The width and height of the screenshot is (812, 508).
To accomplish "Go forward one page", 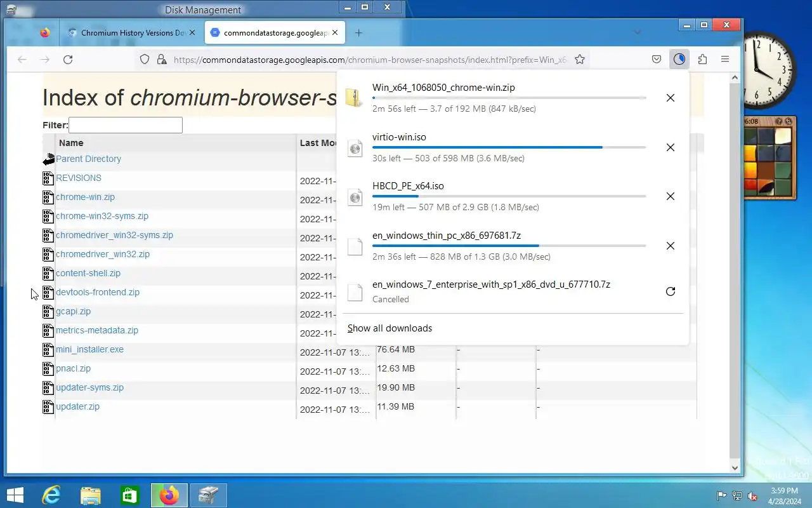I will [x=45, y=59].
